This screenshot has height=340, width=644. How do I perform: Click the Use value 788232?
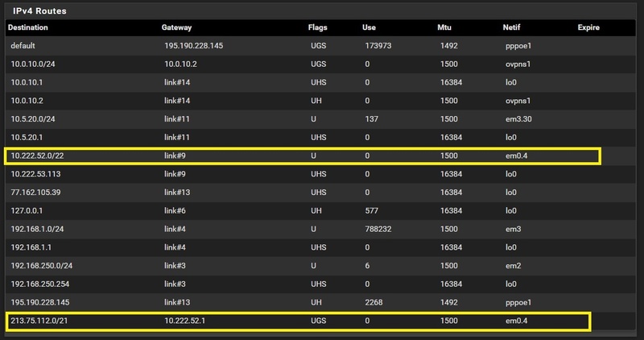[x=380, y=228]
